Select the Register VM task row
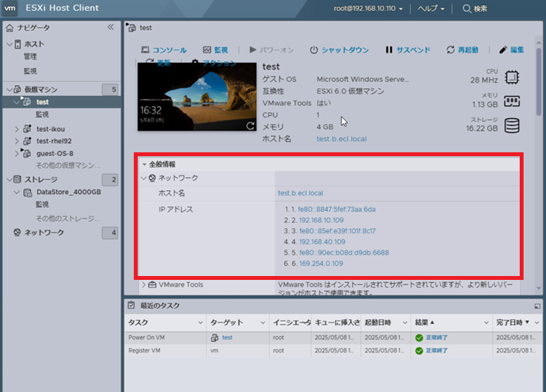546x392 pixels. click(333, 351)
